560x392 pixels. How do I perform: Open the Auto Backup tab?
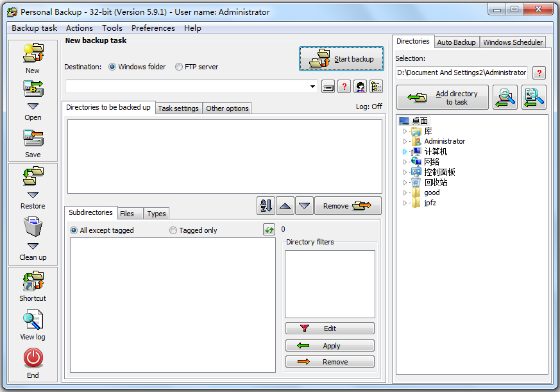(x=457, y=42)
